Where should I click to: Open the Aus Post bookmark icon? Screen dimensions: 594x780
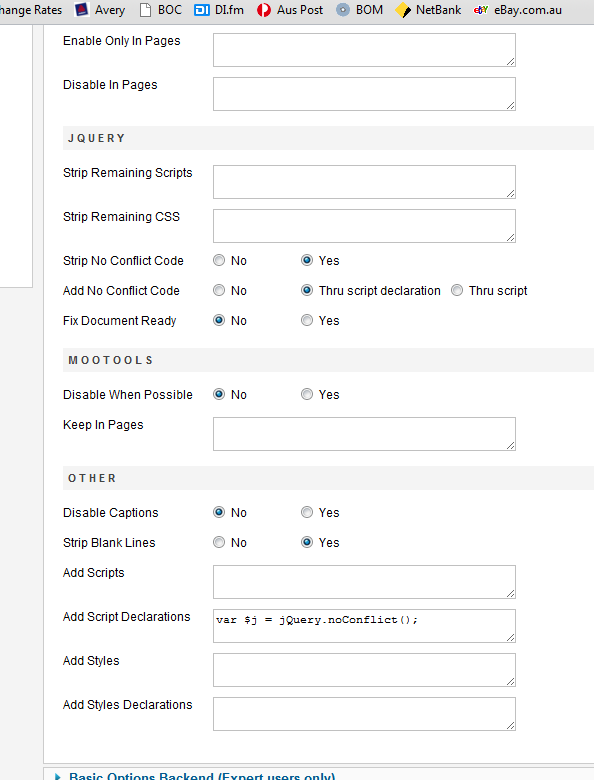coord(264,9)
